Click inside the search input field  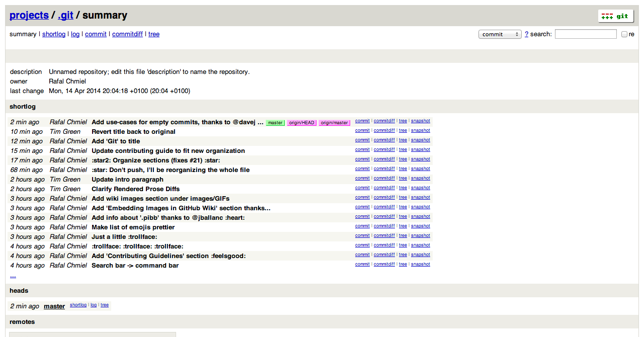tap(585, 34)
